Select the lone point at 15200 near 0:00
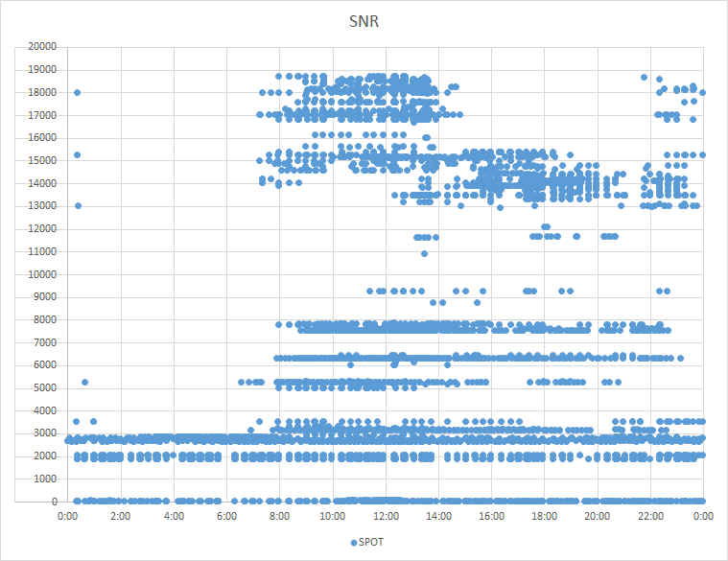 [78, 155]
